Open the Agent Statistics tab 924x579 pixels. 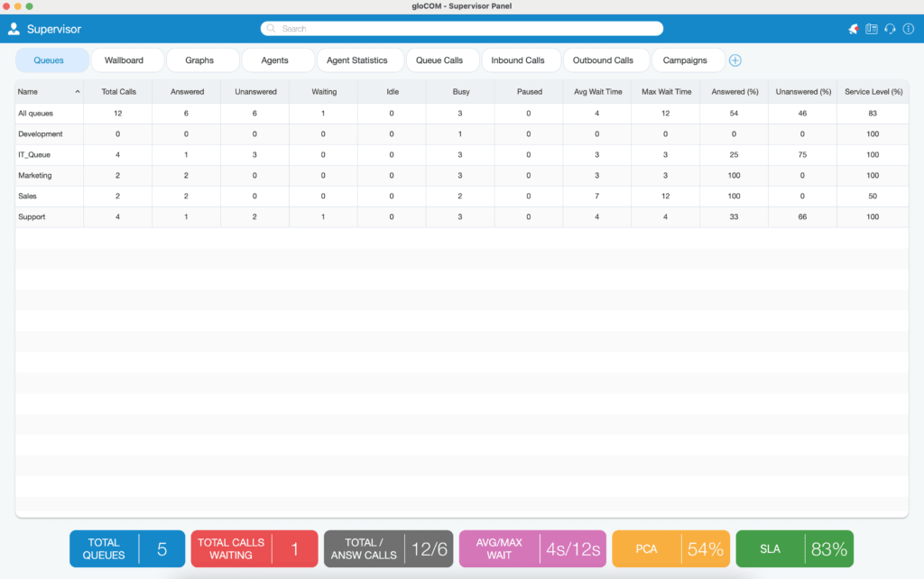pos(357,60)
